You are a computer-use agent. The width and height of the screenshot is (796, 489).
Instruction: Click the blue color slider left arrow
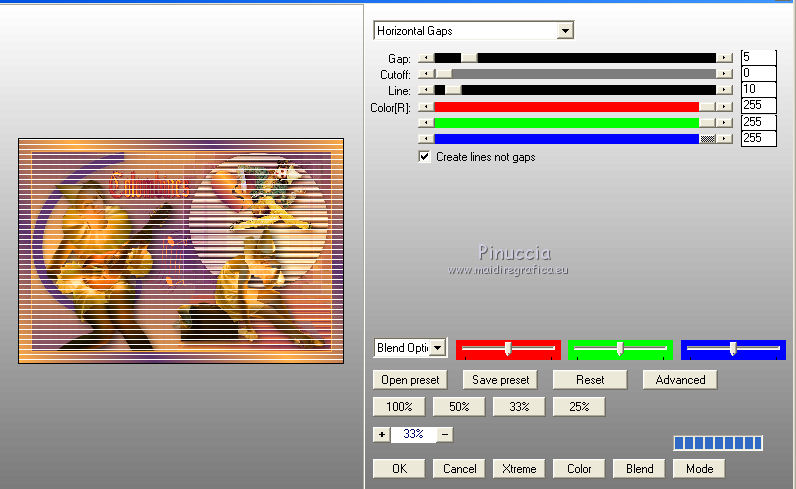tap(426, 138)
